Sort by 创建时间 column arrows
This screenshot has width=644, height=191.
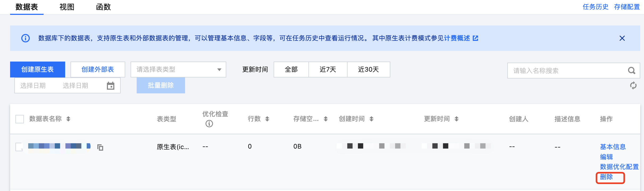pyautogui.click(x=371, y=119)
